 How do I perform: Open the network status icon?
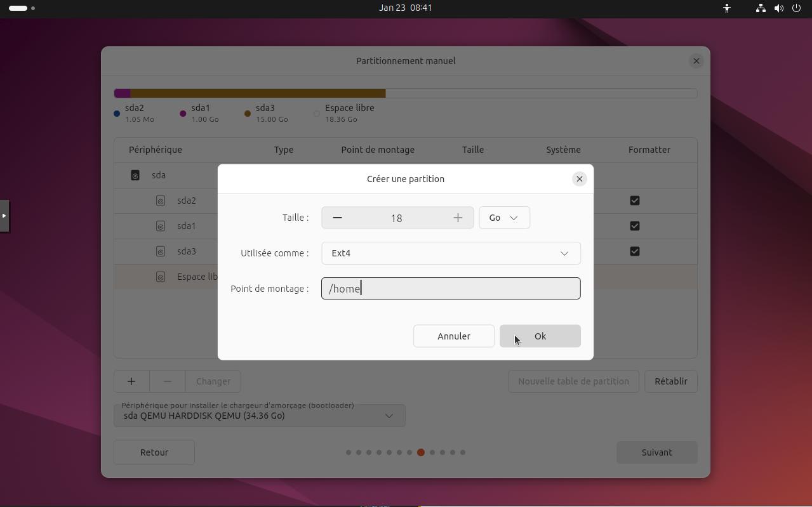coord(761,8)
